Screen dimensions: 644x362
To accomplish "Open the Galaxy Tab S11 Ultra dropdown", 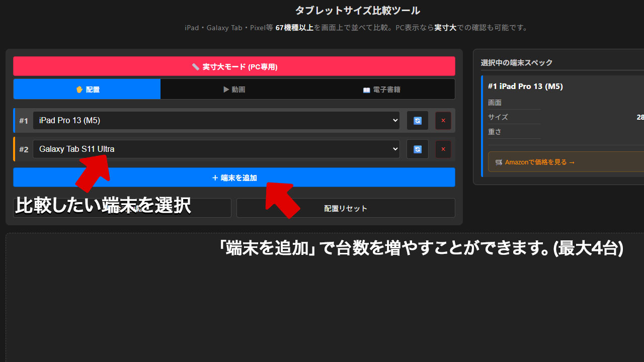I will point(216,149).
